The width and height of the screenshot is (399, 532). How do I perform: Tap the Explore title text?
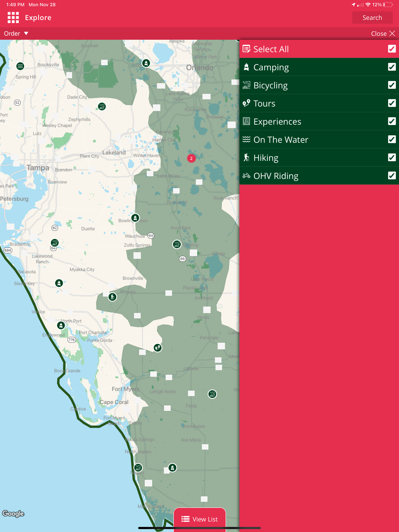(x=38, y=18)
